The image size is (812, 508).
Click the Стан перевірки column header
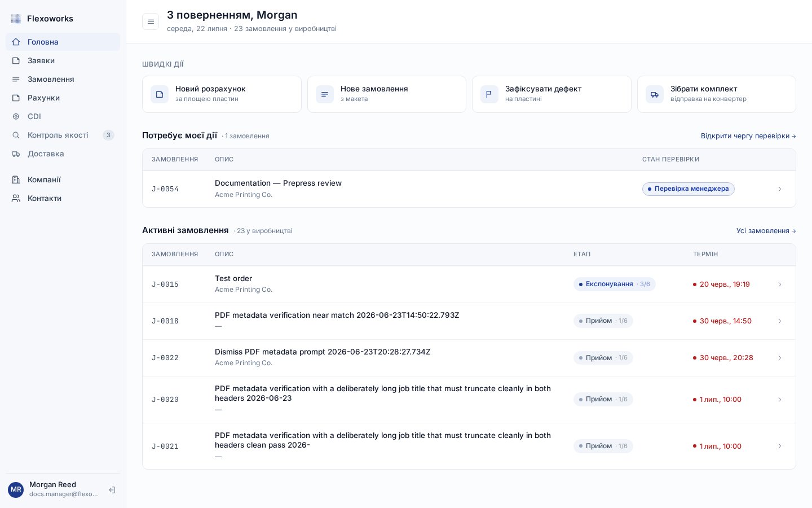point(671,160)
